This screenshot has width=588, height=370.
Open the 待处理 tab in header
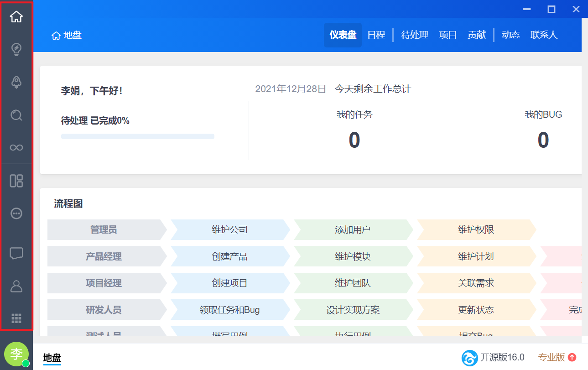[x=415, y=35]
